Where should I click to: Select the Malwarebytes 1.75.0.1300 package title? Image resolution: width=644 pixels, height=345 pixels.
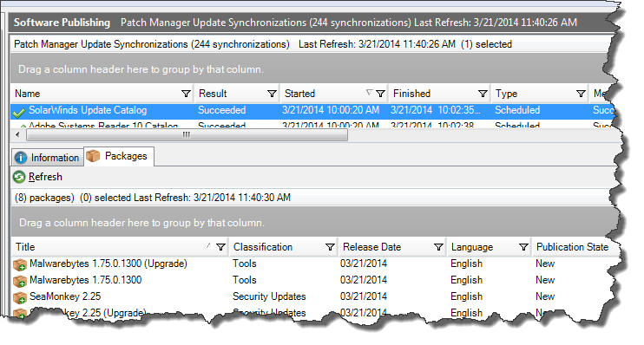pos(85,280)
